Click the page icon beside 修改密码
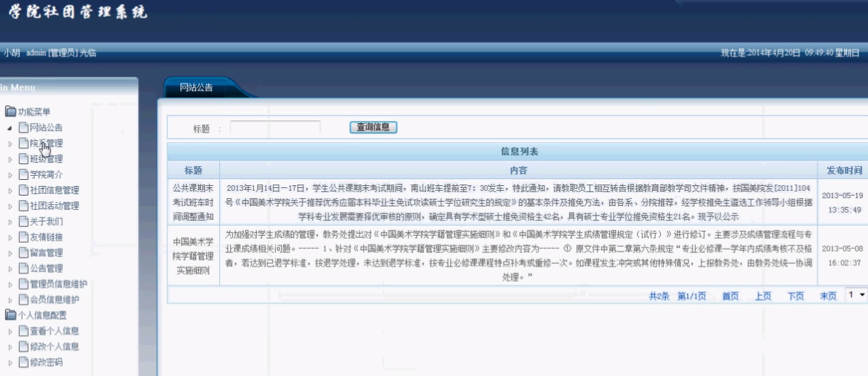This screenshot has height=376, width=868. pos(24,362)
